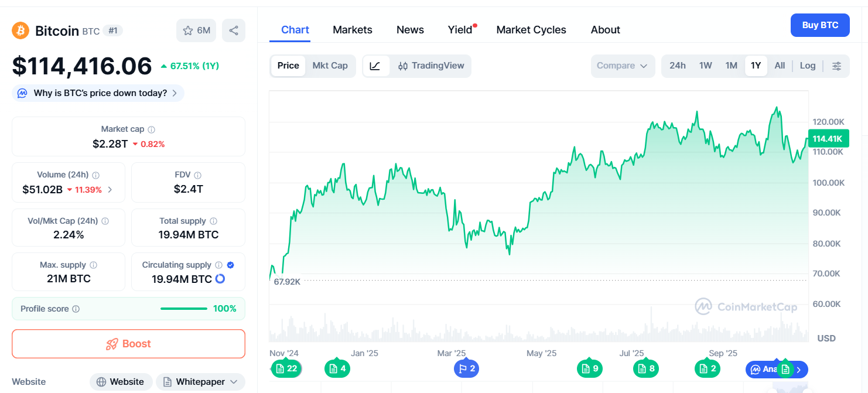This screenshot has width=868, height=393.
Task: Click the $2.28T market cap value
Action: (x=110, y=143)
